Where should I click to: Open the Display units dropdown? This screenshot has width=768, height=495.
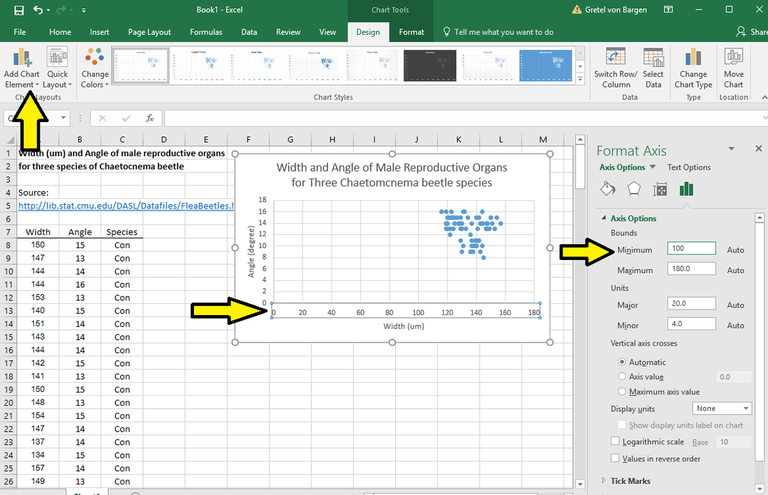point(721,408)
